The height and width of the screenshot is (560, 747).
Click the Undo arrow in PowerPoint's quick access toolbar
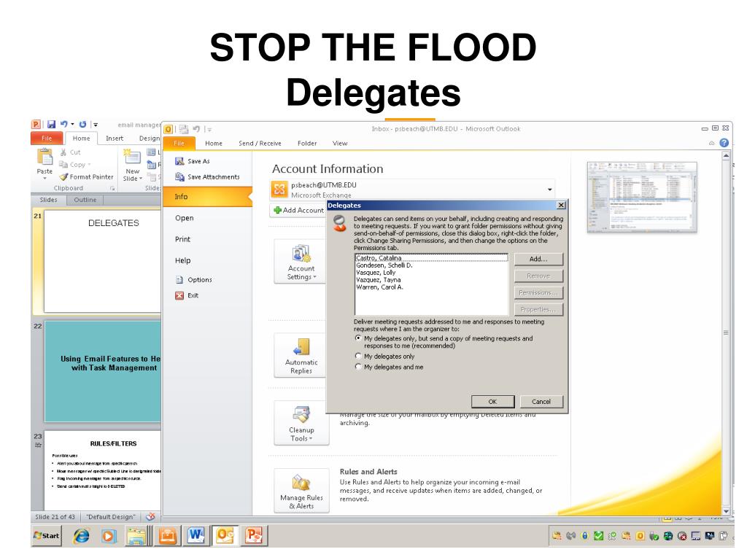(63, 124)
